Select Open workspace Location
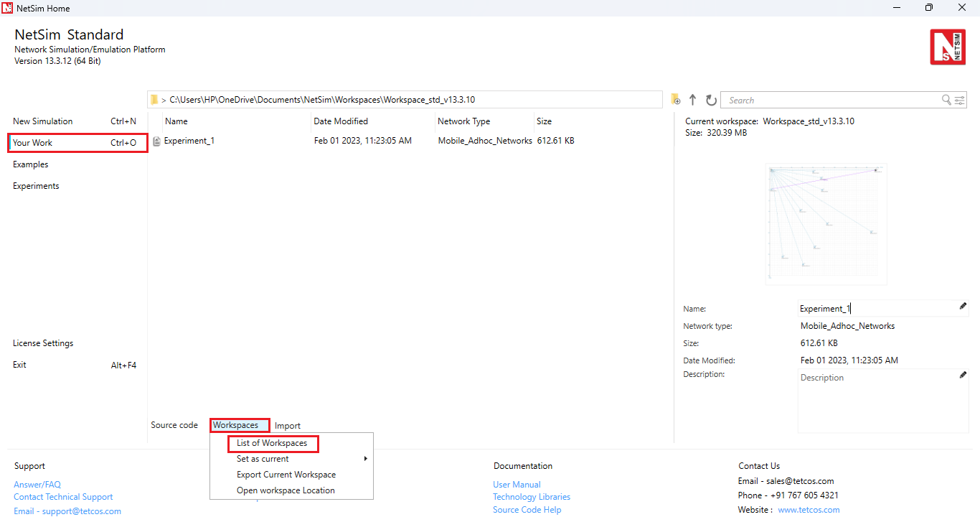The width and height of the screenshot is (980, 517). click(x=286, y=490)
